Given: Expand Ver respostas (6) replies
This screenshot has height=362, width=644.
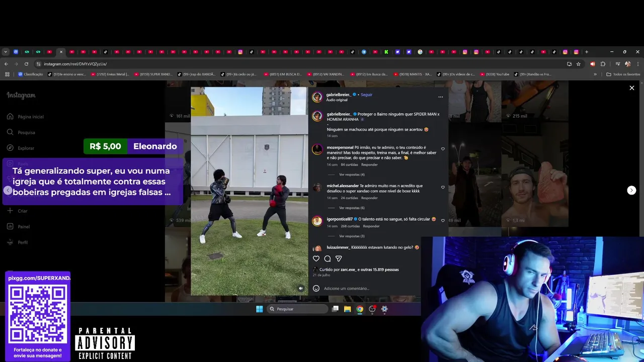Looking at the screenshot, I should (x=352, y=208).
